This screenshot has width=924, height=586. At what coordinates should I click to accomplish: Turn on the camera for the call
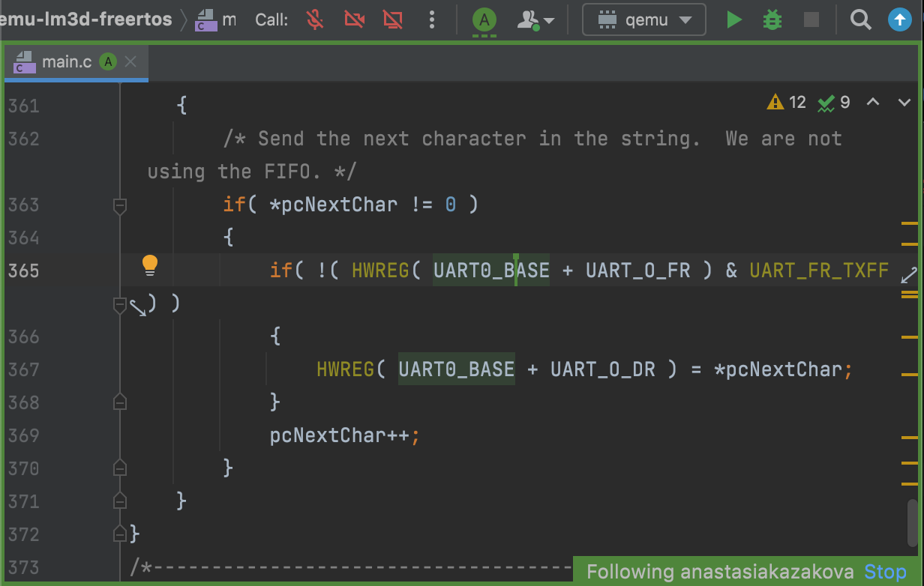click(x=354, y=19)
